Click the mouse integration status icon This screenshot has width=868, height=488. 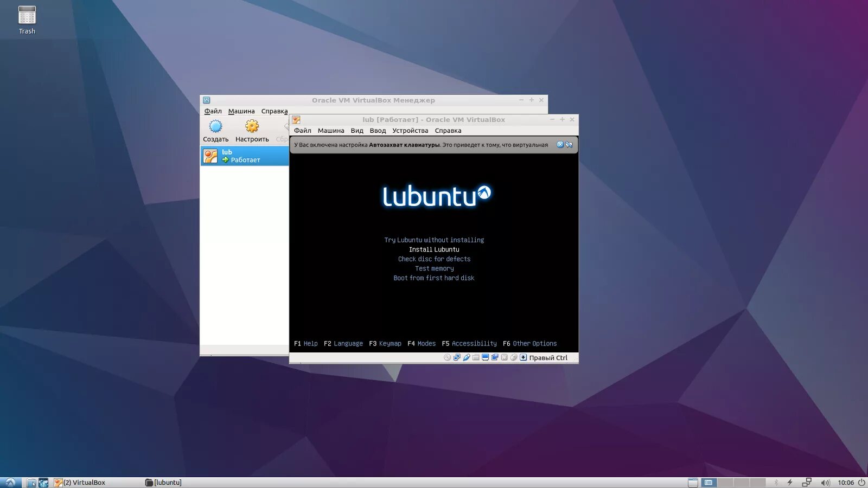point(514,357)
